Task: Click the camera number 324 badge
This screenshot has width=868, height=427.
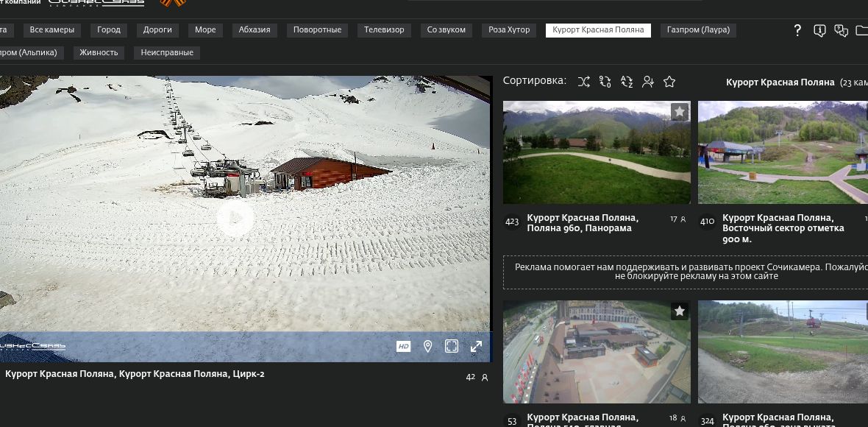Action: [x=708, y=421]
